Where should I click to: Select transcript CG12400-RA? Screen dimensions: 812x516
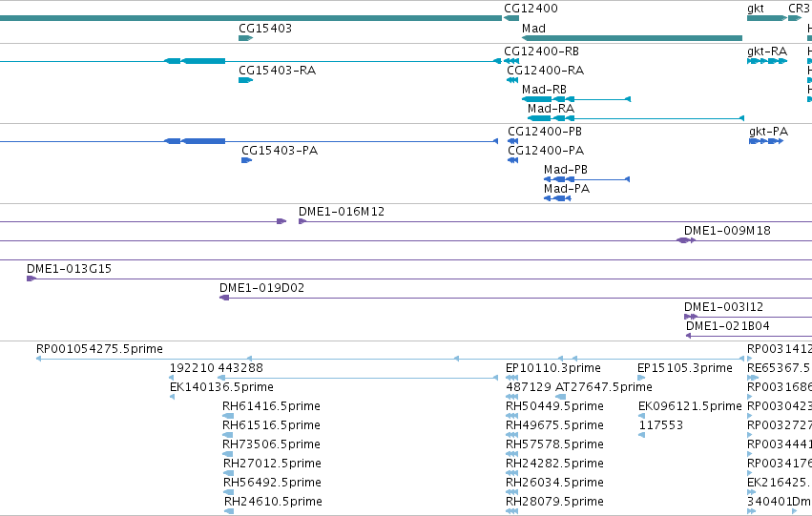(545, 71)
